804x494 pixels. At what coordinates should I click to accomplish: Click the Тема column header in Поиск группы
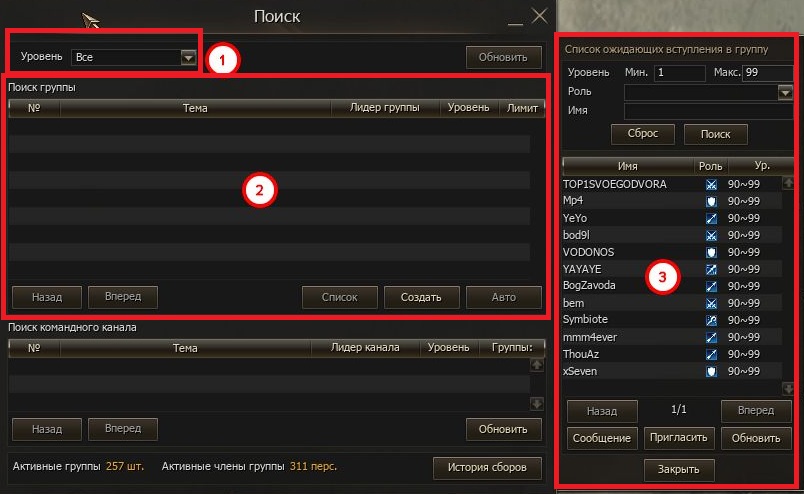pyautogui.click(x=195, y=108)
